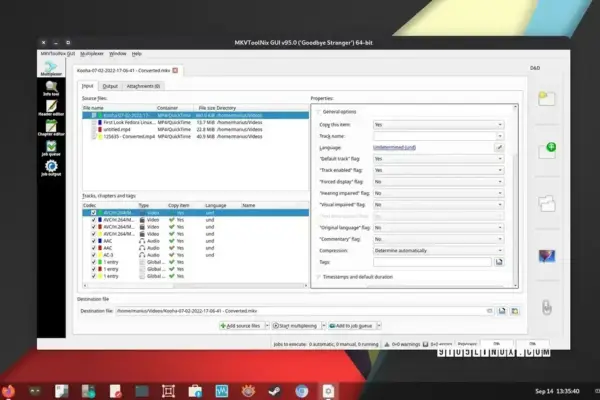Click the stacked folders icon in the D&D panel
The height and width of the screenshot is (400, 600).
click(x=547, y=203)
